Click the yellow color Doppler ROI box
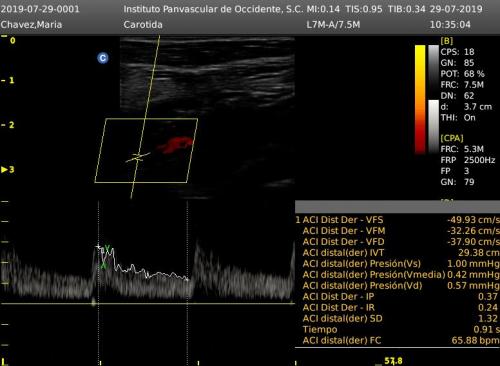The width and height of the screenshot is (500, 366). pyautogui.click(x=146, y=150)
